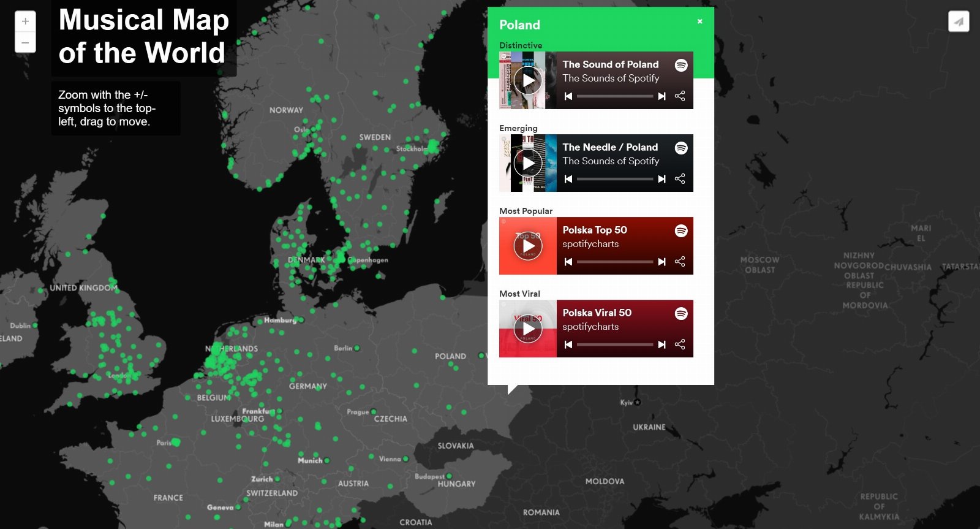Screen dimensions: 980x529
Task: Skip to previous track in The Needle / Poland
Action: coord(568,179)
